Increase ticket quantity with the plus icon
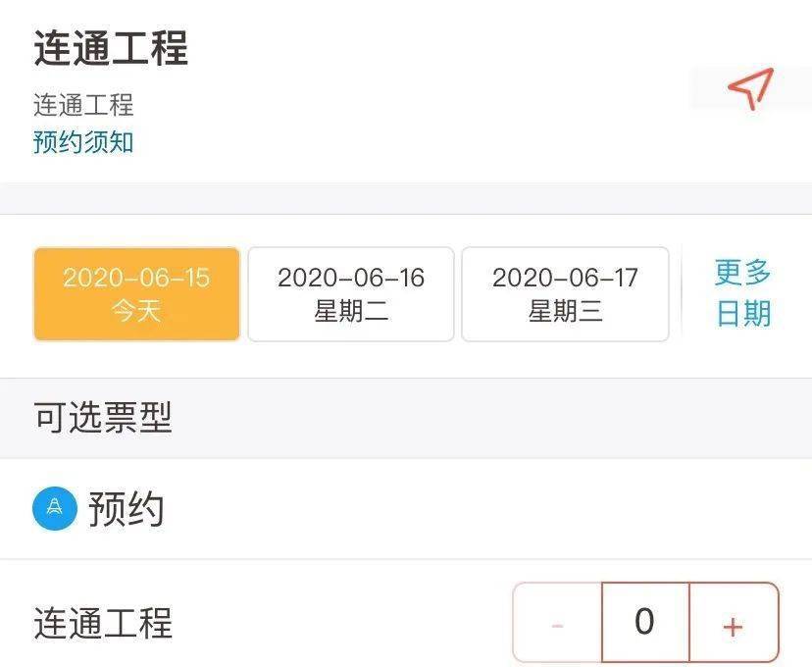This screenshot has width=812, height=667. coord(734,623)
